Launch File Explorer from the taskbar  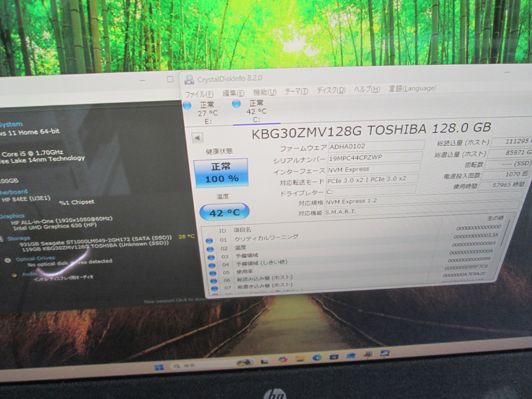(300, 359)
